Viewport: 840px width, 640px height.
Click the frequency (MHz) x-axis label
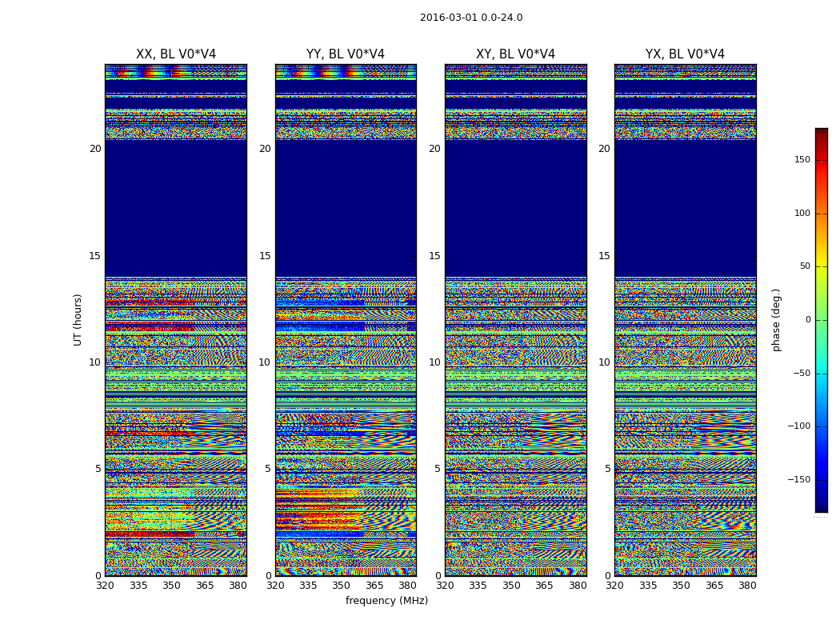click(386, 600)
